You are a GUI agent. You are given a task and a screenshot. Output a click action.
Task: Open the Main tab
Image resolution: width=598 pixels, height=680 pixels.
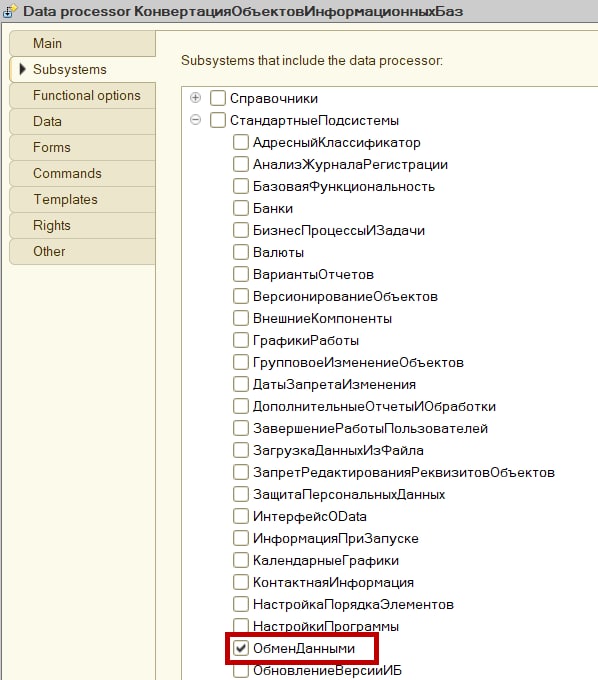point(82,43)
